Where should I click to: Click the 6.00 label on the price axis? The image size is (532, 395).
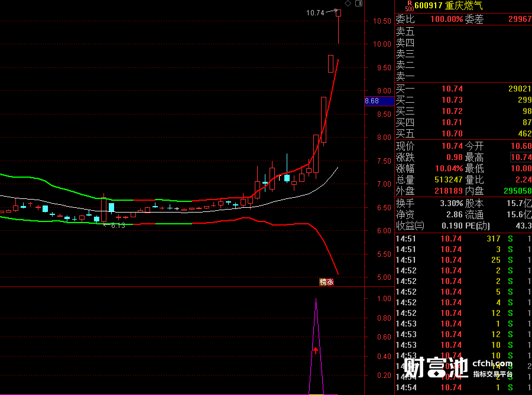[384, 231]
